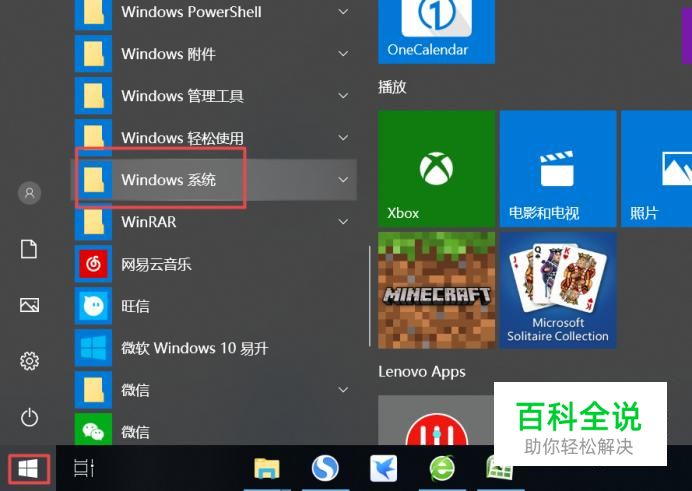
Task: Open the OneCalendar tile
Action: (436, 31)
